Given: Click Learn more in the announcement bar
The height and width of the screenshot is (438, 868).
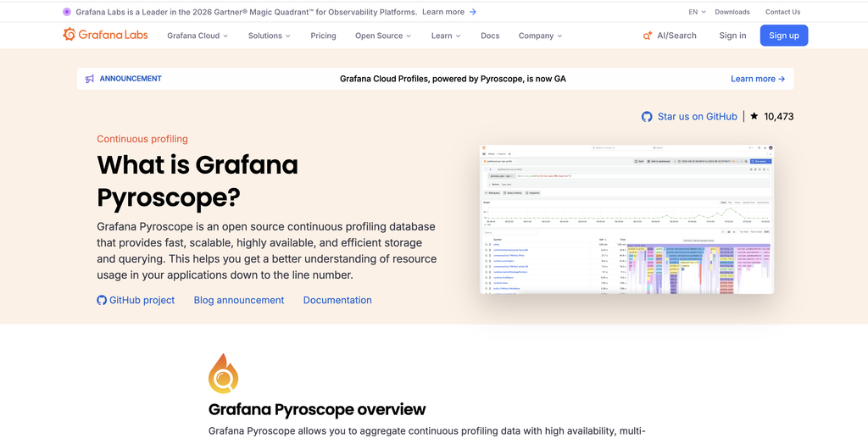Looking at the screenshot, I should click(758, 79).
